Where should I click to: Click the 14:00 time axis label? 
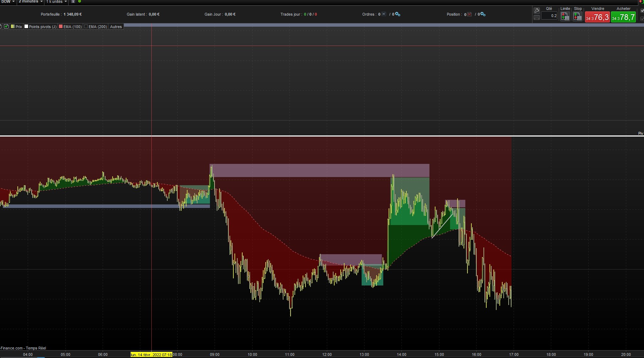tap(402, 354)
